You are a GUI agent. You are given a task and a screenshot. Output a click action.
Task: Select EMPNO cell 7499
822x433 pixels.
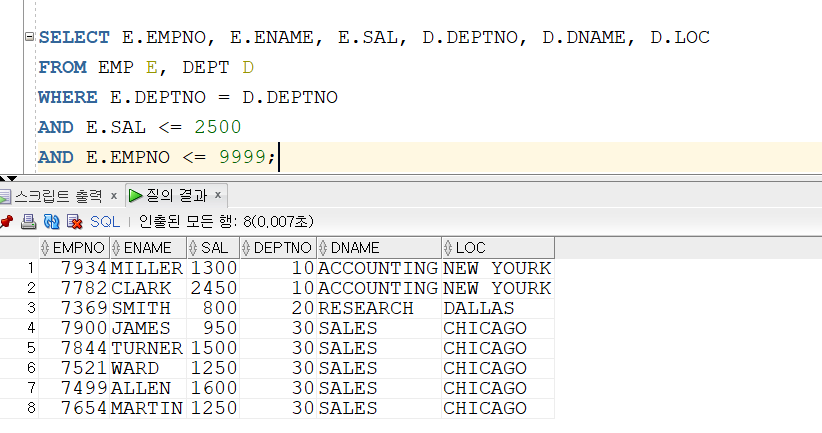74,387
